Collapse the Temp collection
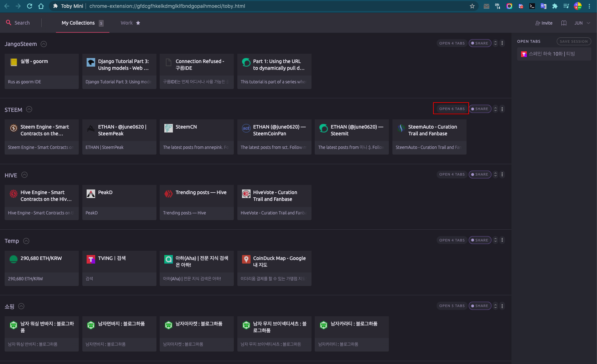Viewport: 597px width, 364px height. [x=26, y=241]
